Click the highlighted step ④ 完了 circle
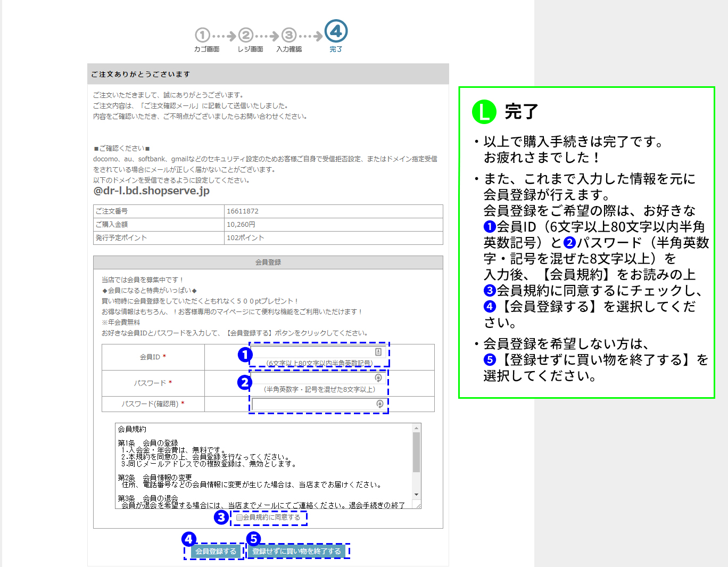Viewport: 728px width, 567px height. point(336,32)
